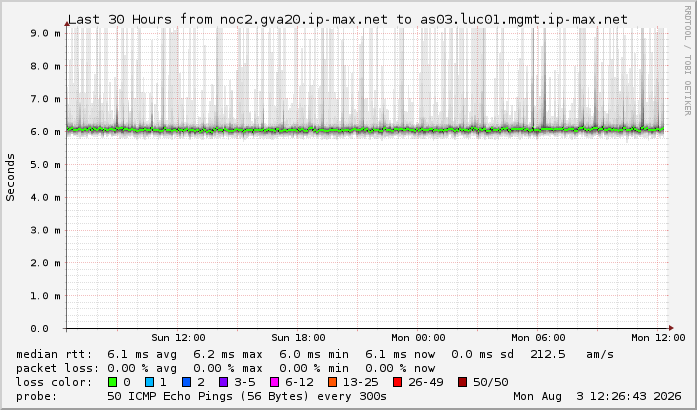Click the '0.00 % avg' packet loss value
Image resolution: width=697 pixels, height=410 pixels.
[142, 368]
